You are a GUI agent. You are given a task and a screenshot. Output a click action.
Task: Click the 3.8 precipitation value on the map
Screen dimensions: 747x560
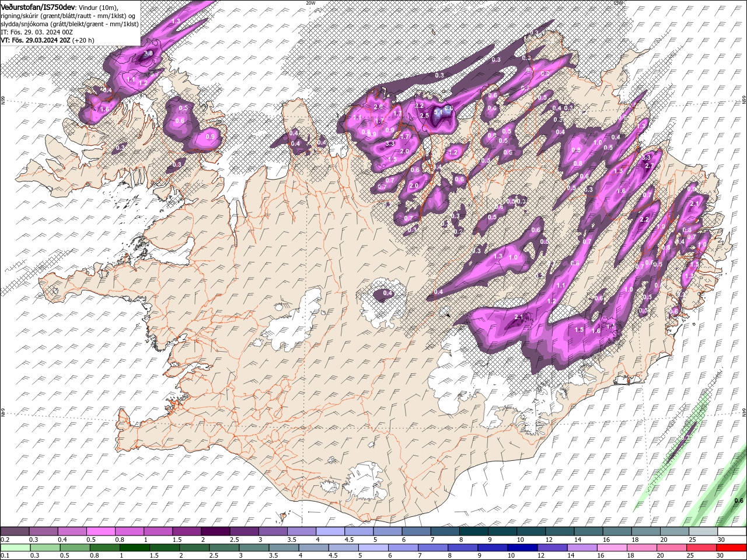[148, 53]
